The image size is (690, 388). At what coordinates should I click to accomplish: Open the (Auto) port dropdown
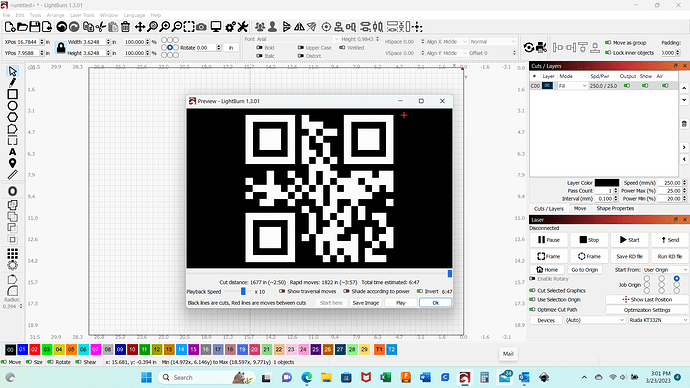coord(595,320)
